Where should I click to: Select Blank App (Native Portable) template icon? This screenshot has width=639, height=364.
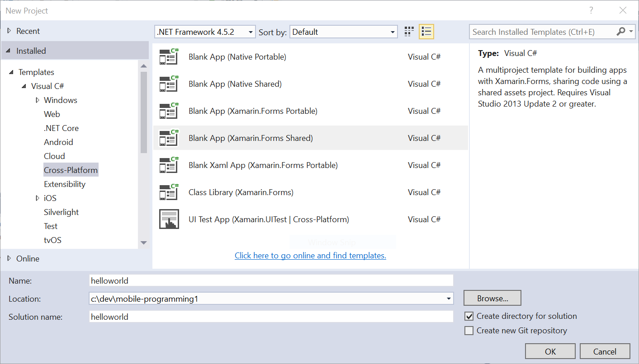169,57
